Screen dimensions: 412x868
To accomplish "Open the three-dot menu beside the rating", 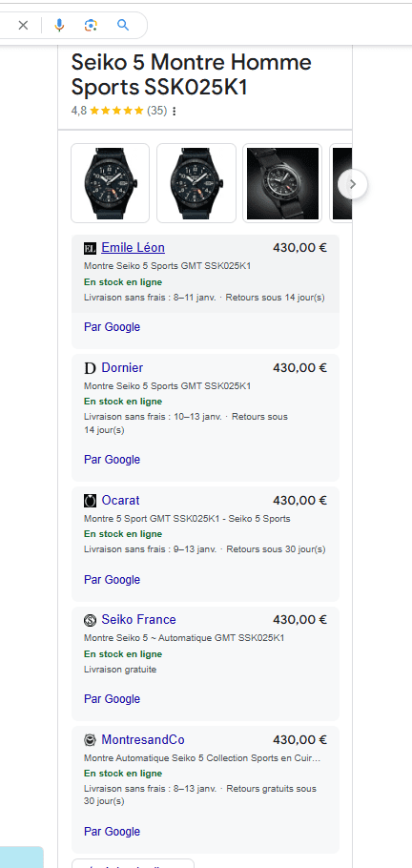I will pos(175,112).
